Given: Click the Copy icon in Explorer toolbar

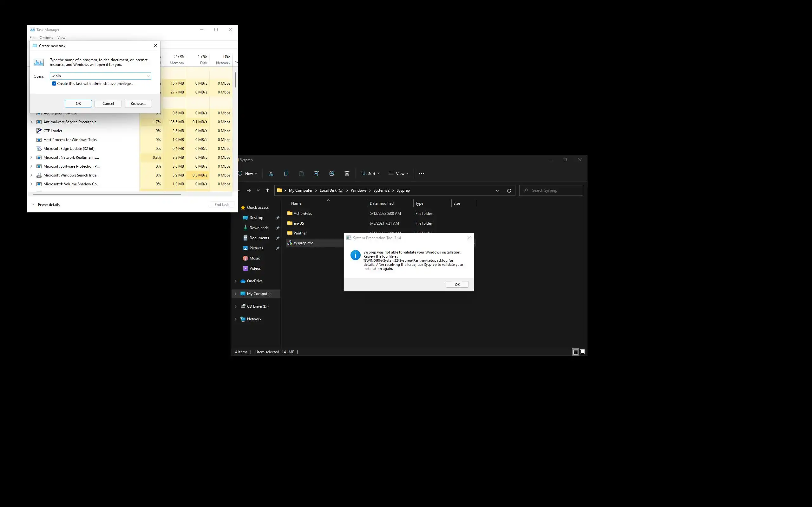Looking at the screenshot, I should [286, 173].
